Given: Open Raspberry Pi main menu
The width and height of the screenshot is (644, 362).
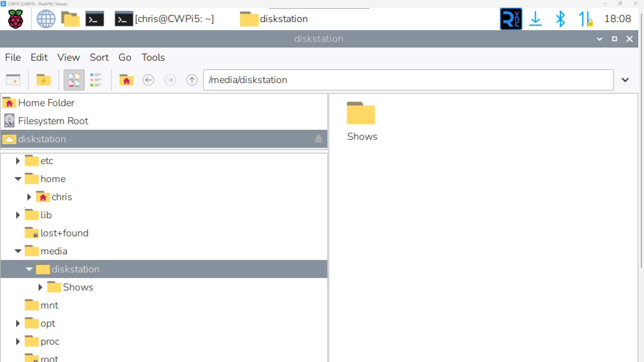Looking at the screenshot, I should click(15, 19).
